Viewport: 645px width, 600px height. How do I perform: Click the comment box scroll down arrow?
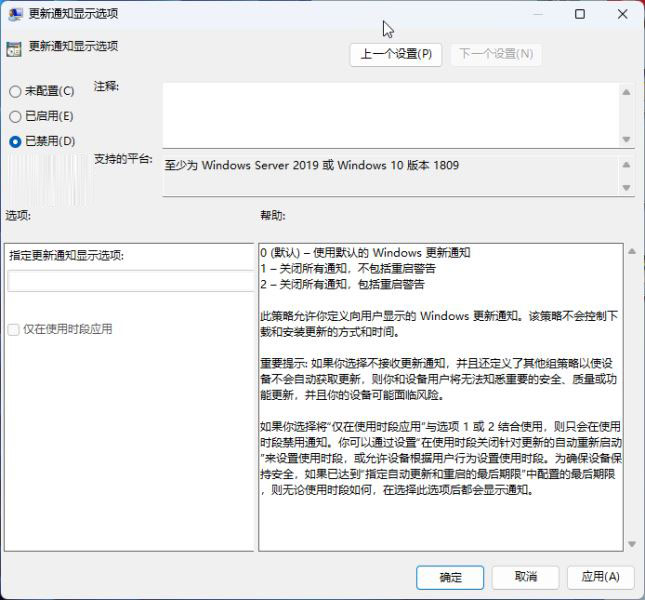point(626,139)
